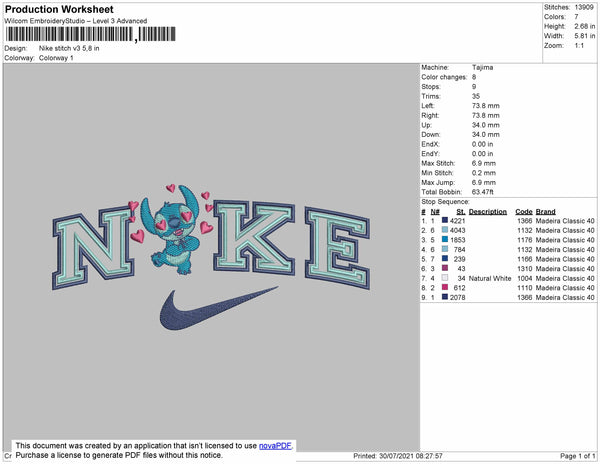Click the blue swatch beside 1853 stitches
The width and height of the screenshot is (600, 464).
(x=444, y=240)
